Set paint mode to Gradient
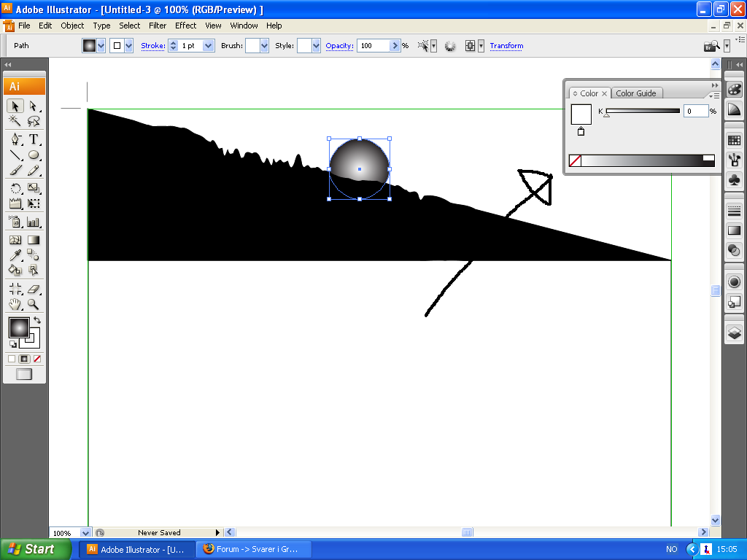Screen dimensions: 747x560 point(24,359)
